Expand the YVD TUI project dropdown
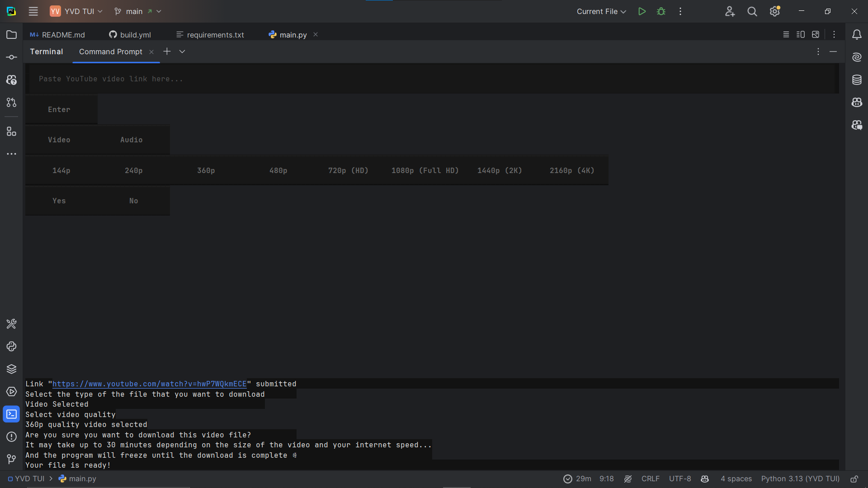The image size is (868, 488). pyautogui.click(x=76, y=11)
